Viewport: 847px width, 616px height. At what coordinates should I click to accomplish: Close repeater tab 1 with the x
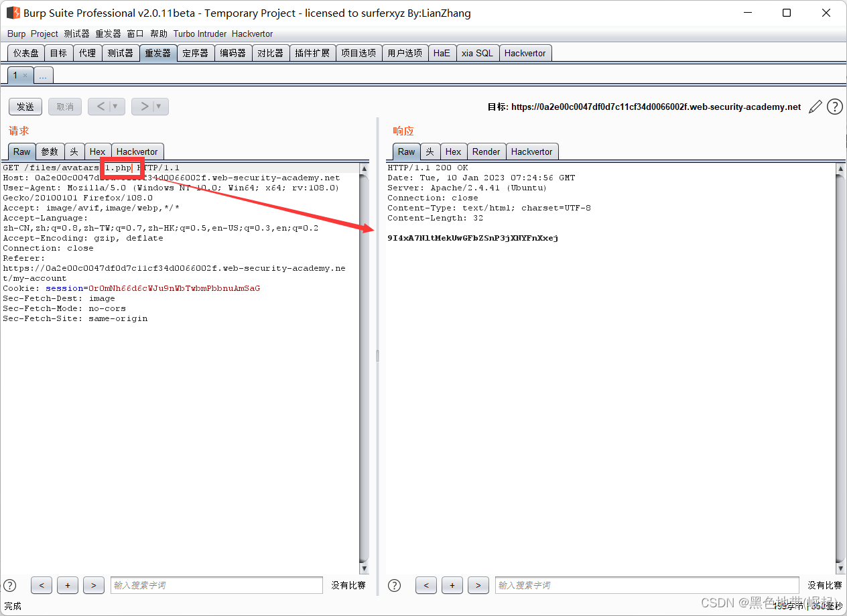(25, 76)
